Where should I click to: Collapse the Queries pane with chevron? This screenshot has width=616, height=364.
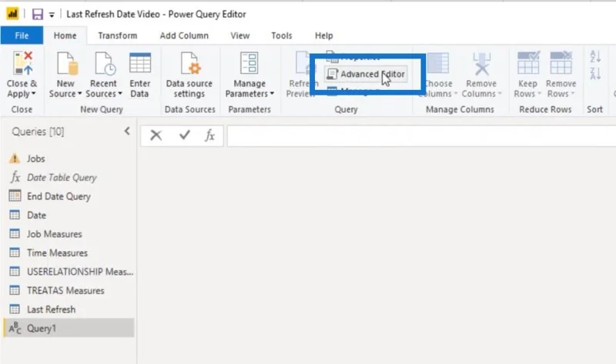pos(127,131)
